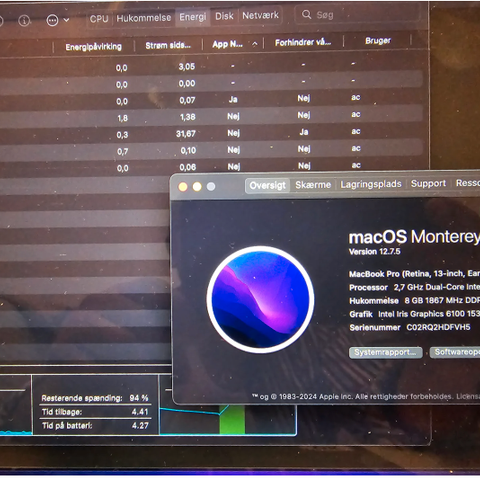Click the 1983-2024 Apple Inc. copyright text
Image resolution: width=480 pixels, height=480 pixels.
(365, 397)
